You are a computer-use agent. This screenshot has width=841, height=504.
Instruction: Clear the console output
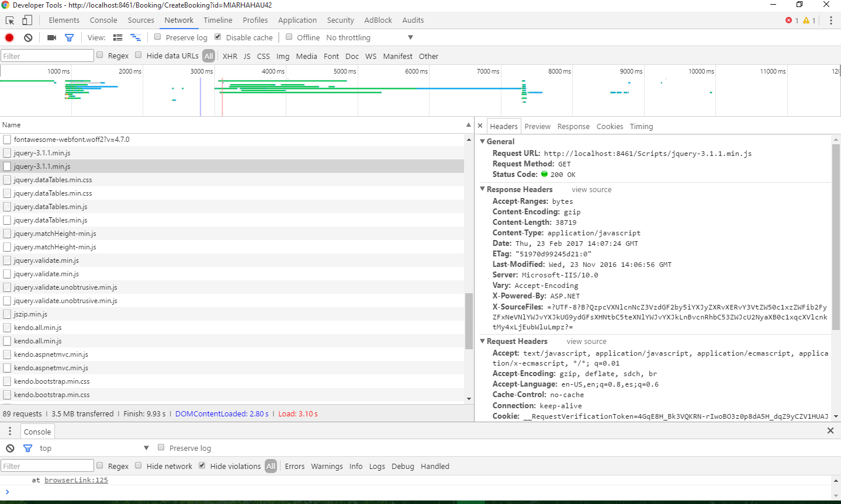10,448
